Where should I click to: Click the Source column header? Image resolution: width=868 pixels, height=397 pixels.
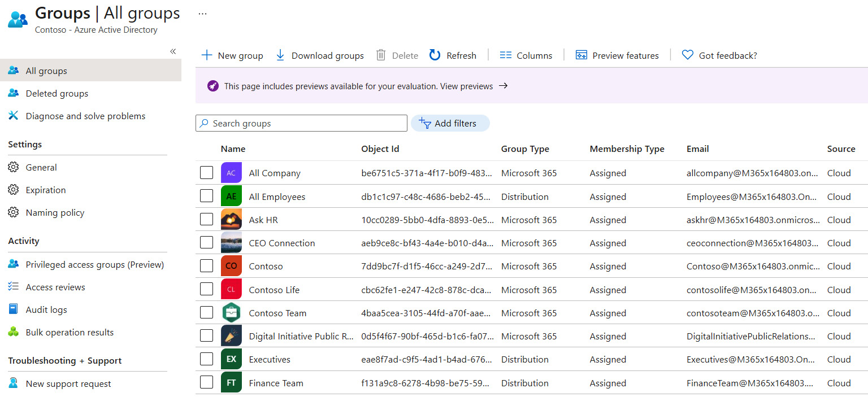pos(841,149)
